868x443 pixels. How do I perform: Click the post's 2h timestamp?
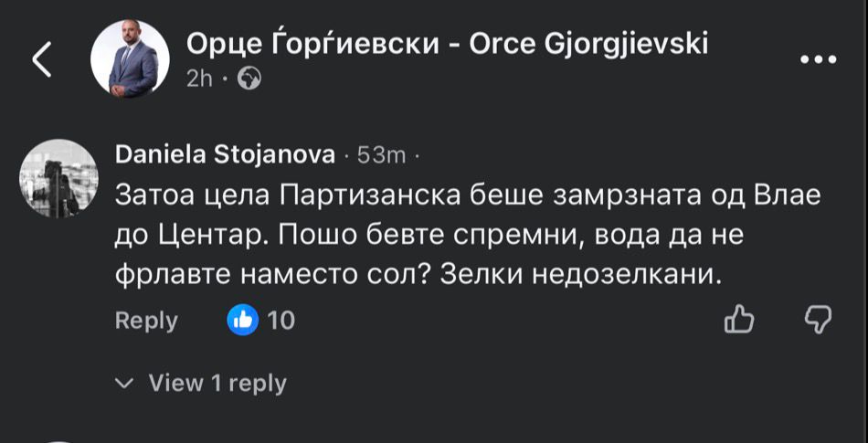(199, 79)
